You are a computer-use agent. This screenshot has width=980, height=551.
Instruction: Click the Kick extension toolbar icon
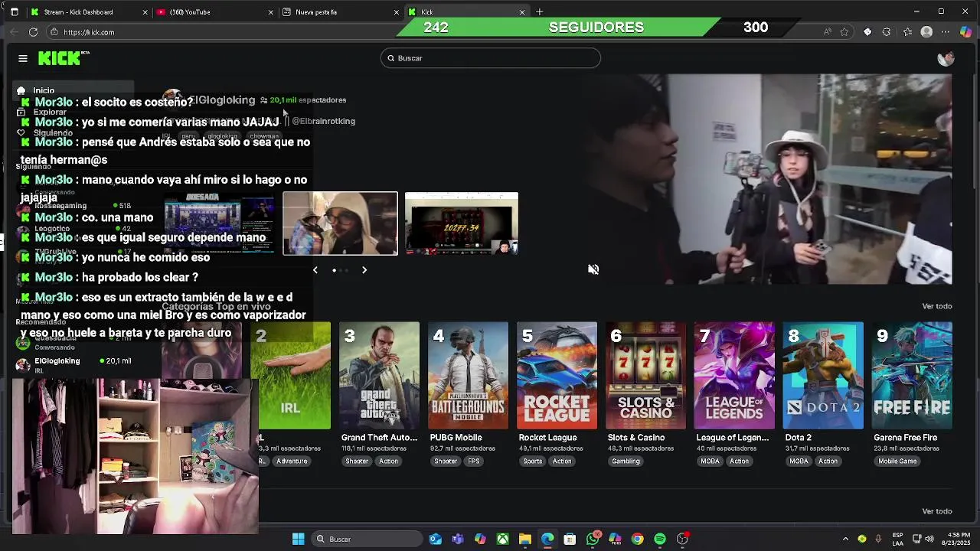coord(867,32)
